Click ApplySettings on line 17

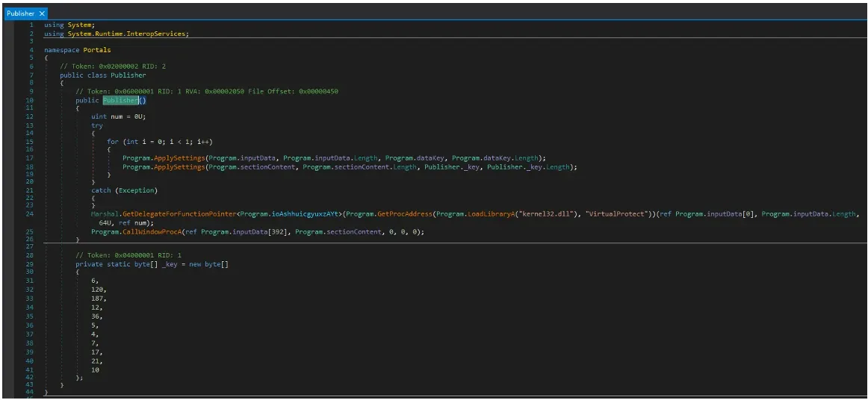tap(179, 157)
